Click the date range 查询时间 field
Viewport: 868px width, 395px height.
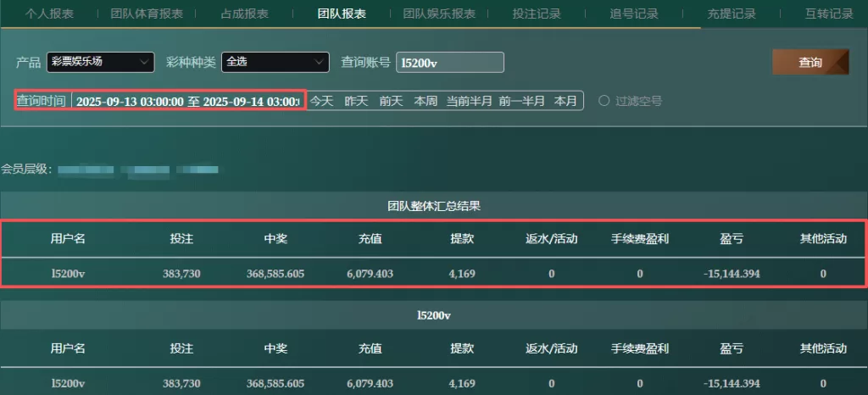[186, 101]
